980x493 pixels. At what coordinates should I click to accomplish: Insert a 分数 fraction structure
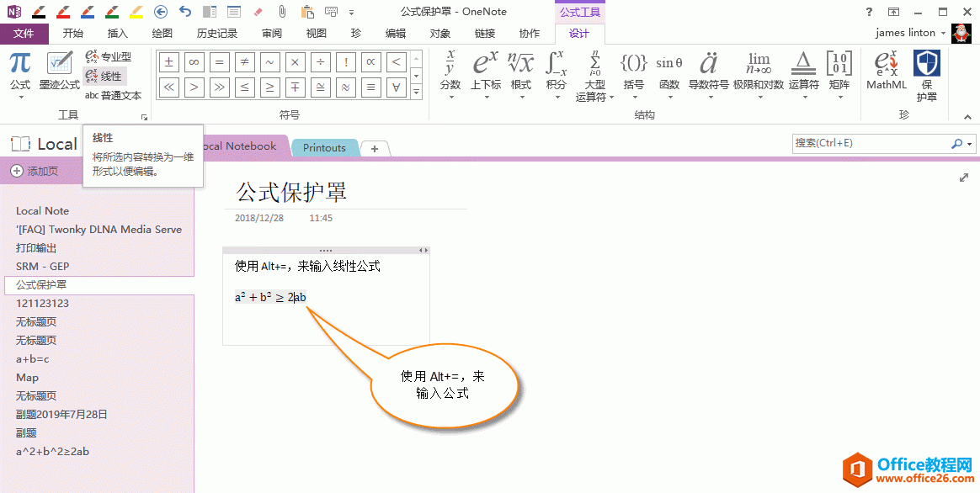(x=450, y=72)
